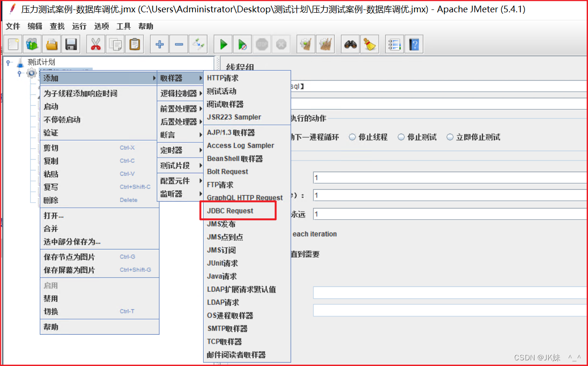The height and width of the screenshot is (366, 588).
Task: Select 删除 context menu entry
Action: (x=99, y=200)
